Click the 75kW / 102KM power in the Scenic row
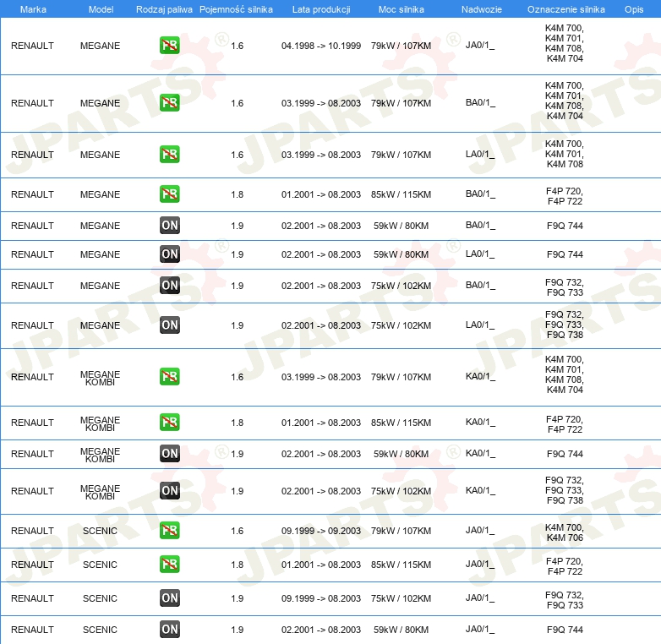Image resolution: width=661 pixels, height=644 pixels. [401, 598]
